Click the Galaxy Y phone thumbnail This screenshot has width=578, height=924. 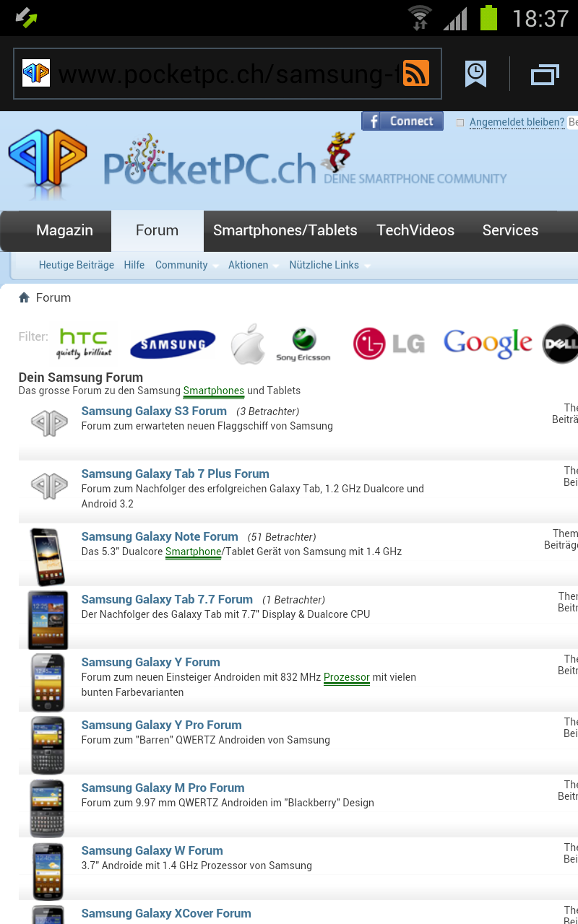tap(48, 682)
